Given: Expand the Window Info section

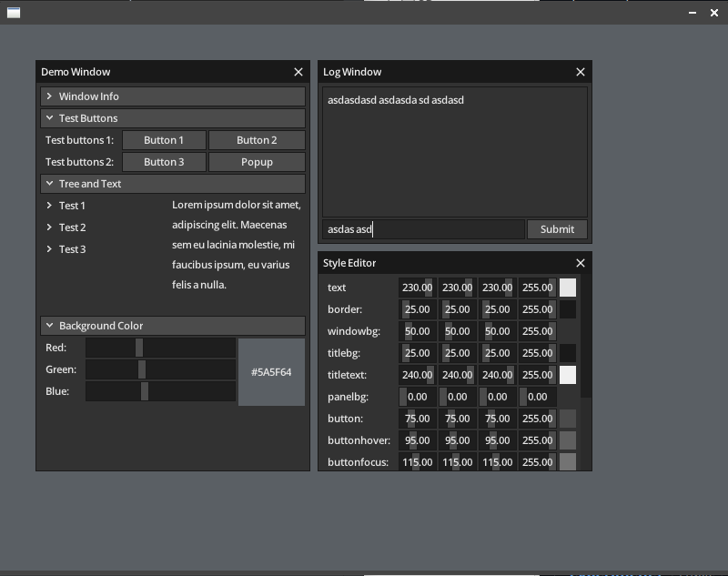Looking at the screenshot, I should [173, 96].
